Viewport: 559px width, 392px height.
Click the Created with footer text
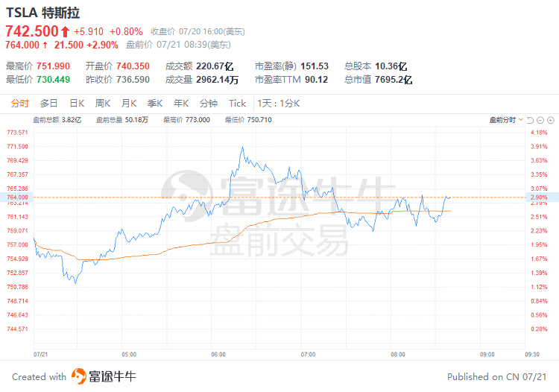point(39,376)
